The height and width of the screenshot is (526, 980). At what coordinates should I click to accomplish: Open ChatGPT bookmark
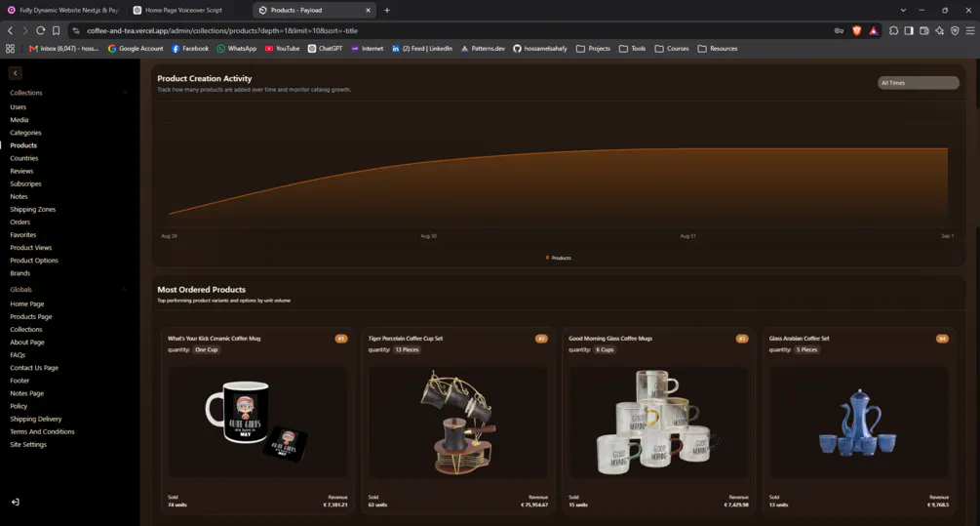point(325,48)
